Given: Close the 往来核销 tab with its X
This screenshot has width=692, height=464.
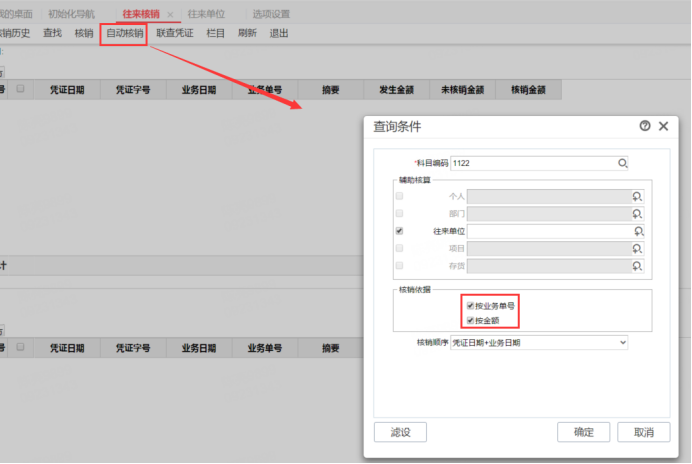Looking at the screenshot, I should [170, 15].
